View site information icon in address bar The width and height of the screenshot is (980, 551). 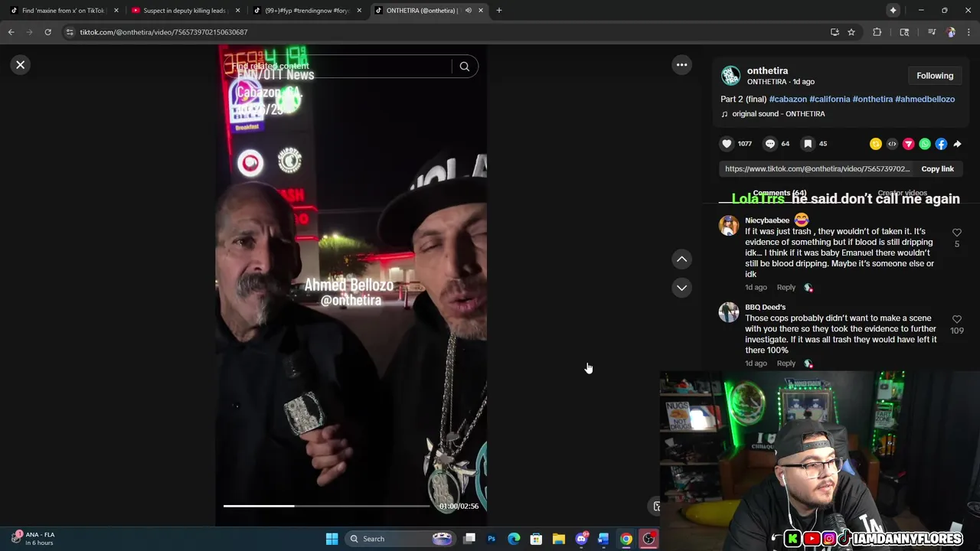[70, 32]
